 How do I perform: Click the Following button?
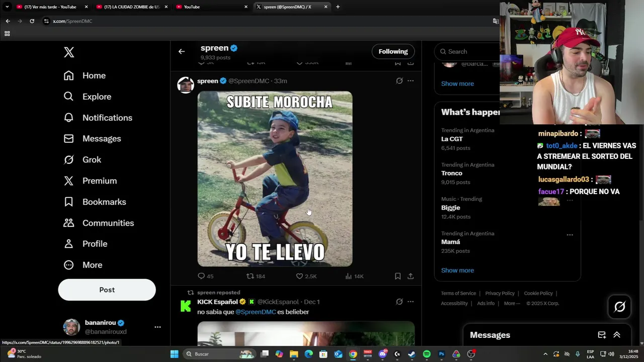tap(393, 51)
